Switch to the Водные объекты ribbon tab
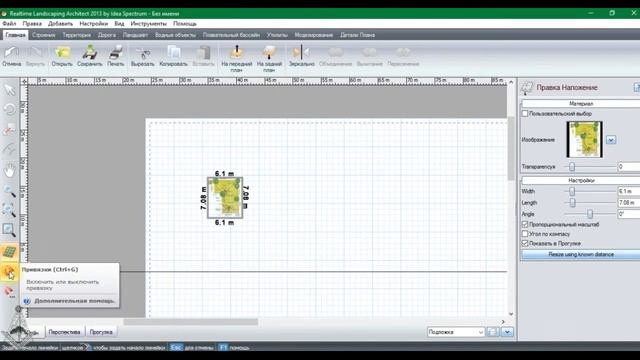Screen dimensions: 640x360 (x=176, y=35)
